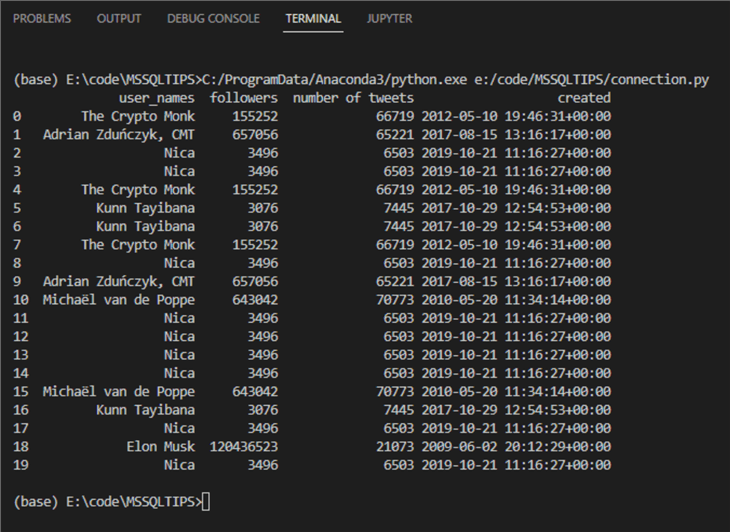Image resolution: width=730 pixels, height=532 pixels.
Task: Click row index 12
Action: [x=21, y=337]
